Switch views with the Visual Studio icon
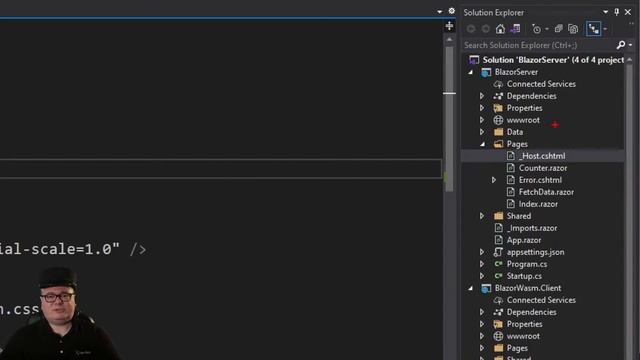The height and width of the screenshot is (360, 640). click(515, 29)
